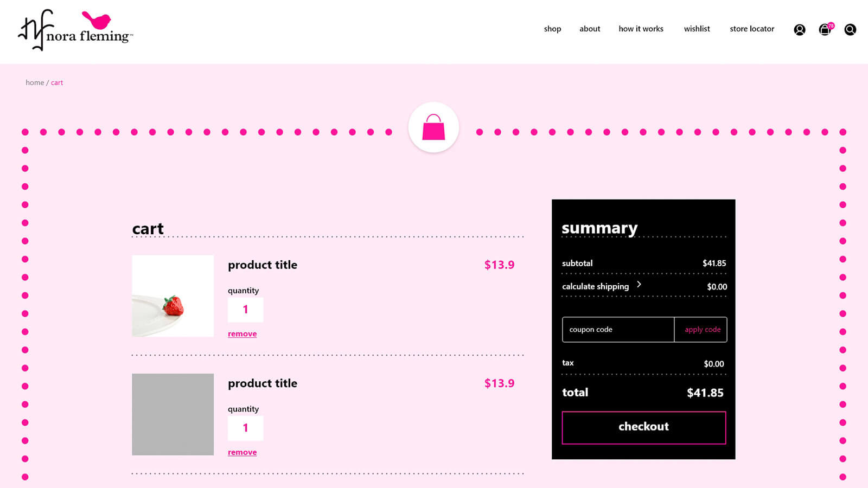
Task: Click the first product's quantity box
Action: (245, 310)
